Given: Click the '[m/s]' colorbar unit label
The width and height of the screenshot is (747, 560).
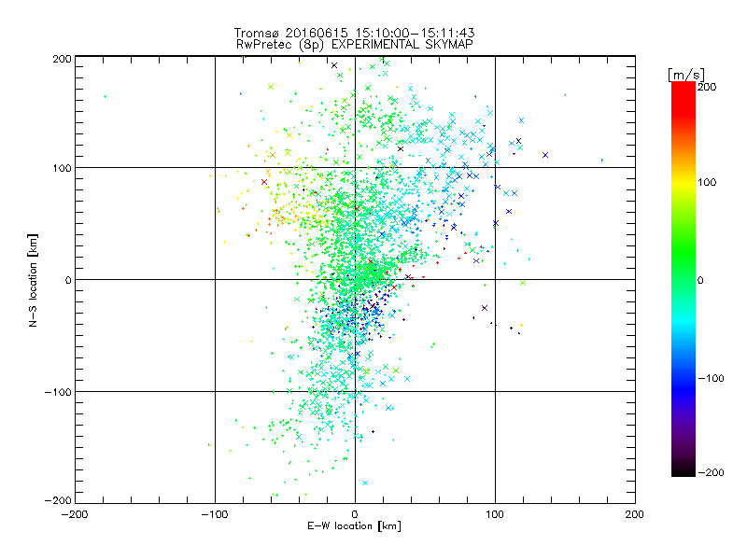Looking at the screenshot, I should [x=686, y=75].
